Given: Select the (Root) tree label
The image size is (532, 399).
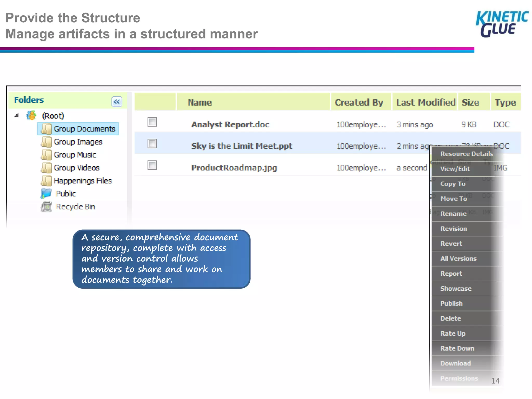Looking at the screenshot, I should click(x=53, y=116).
